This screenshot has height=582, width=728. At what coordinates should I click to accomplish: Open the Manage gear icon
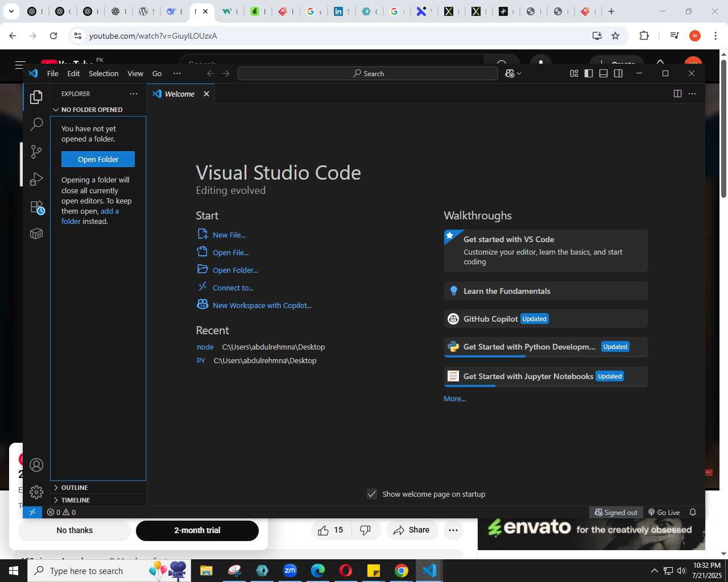tap(36, 492)
